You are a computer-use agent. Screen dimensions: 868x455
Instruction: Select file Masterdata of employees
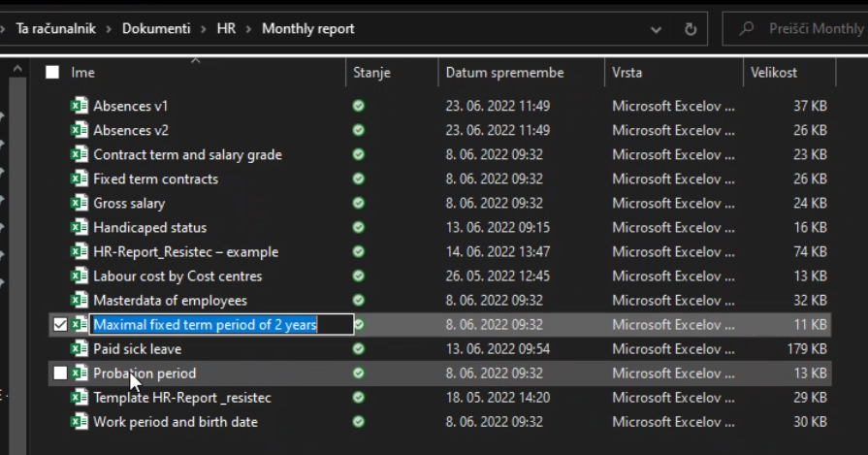170,301
